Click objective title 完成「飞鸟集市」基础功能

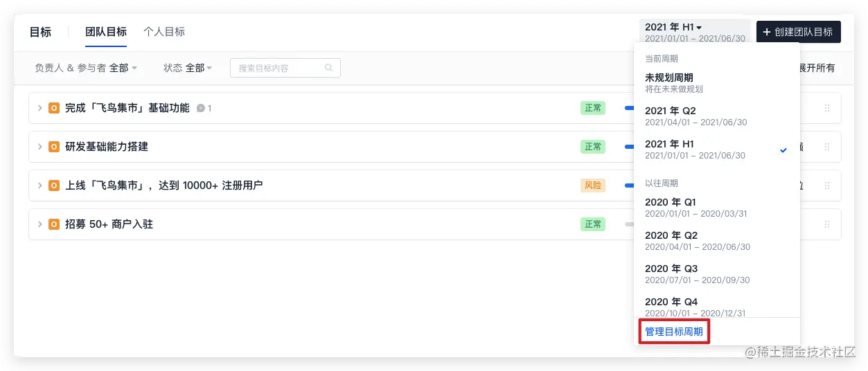pyautogui.click(x=127, y=108)
